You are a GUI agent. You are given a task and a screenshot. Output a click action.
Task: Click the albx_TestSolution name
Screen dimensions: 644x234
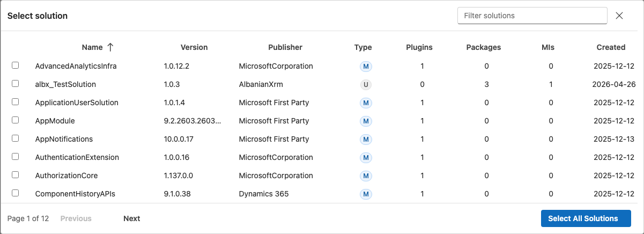65,84
